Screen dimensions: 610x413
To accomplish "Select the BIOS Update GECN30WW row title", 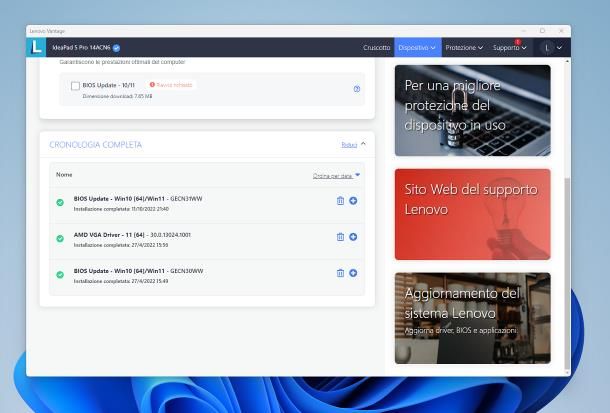I will (138, 271).
